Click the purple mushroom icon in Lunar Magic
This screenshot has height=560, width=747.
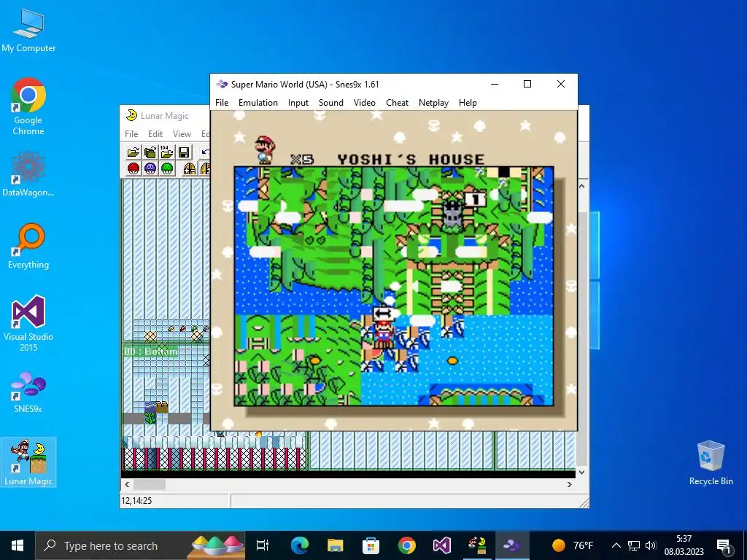coord(150,168)
